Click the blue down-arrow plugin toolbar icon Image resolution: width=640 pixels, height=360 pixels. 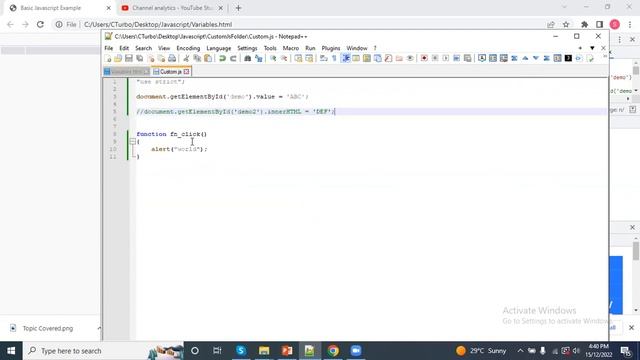[536, 59]
